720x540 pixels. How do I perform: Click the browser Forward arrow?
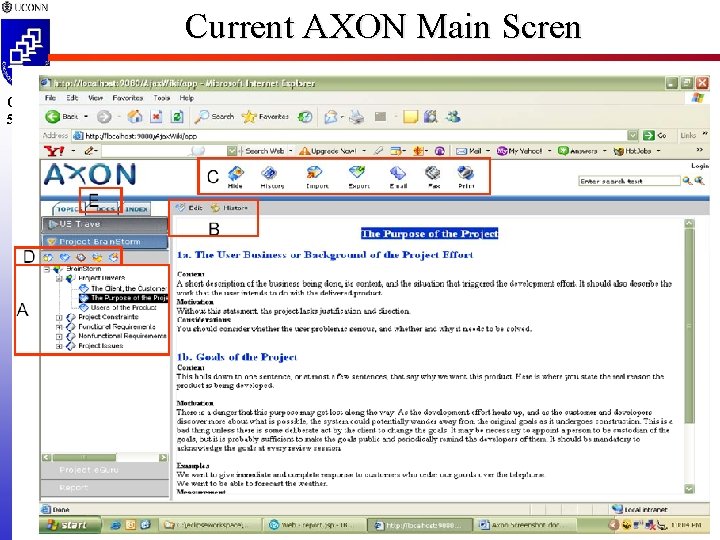[x=104, y=117]
